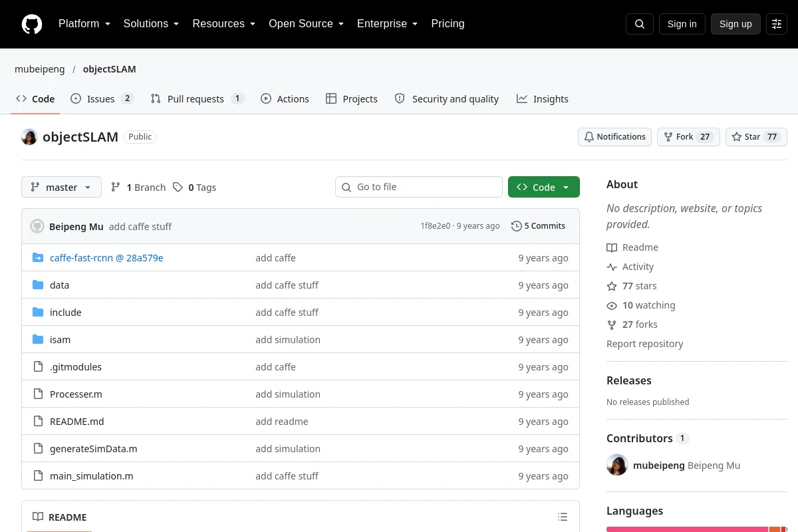This screenshot has width=798, height=532.
Task: Open the master branch dropdown
Action: [61, 188]
